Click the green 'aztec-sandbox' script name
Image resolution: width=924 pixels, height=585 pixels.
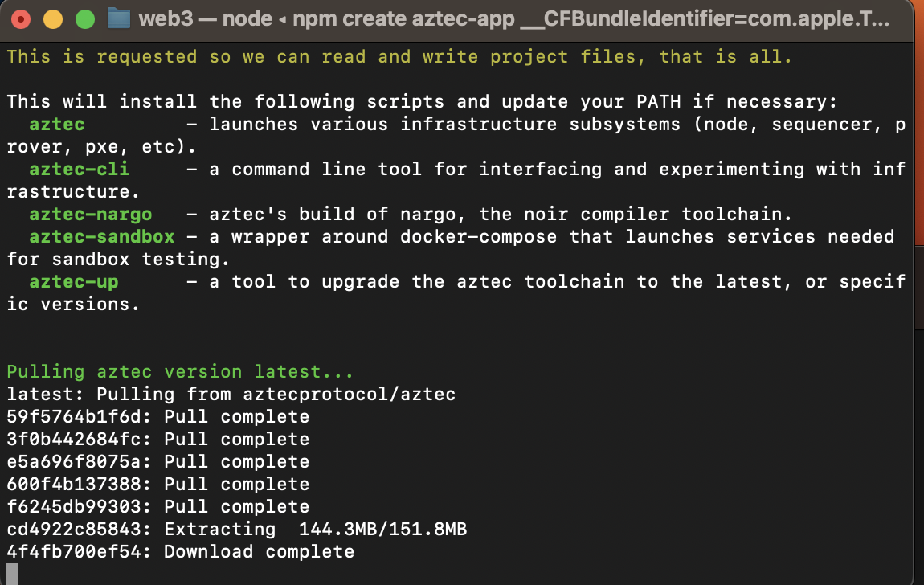[x=102, y=237]
